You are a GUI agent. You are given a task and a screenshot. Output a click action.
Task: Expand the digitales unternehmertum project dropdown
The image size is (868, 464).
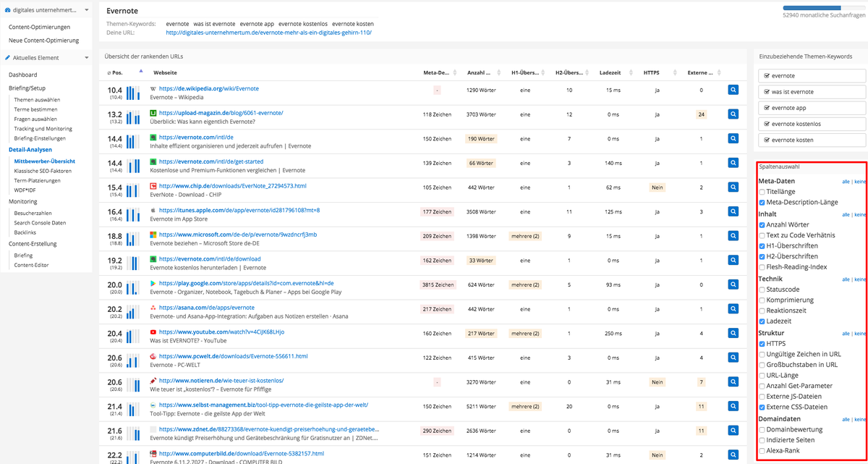[86, 10]
